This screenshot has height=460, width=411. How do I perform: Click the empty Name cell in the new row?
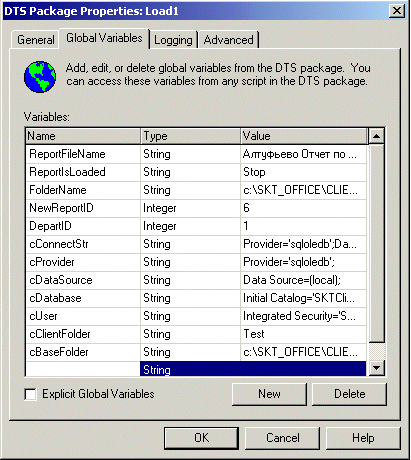point(83,369)
